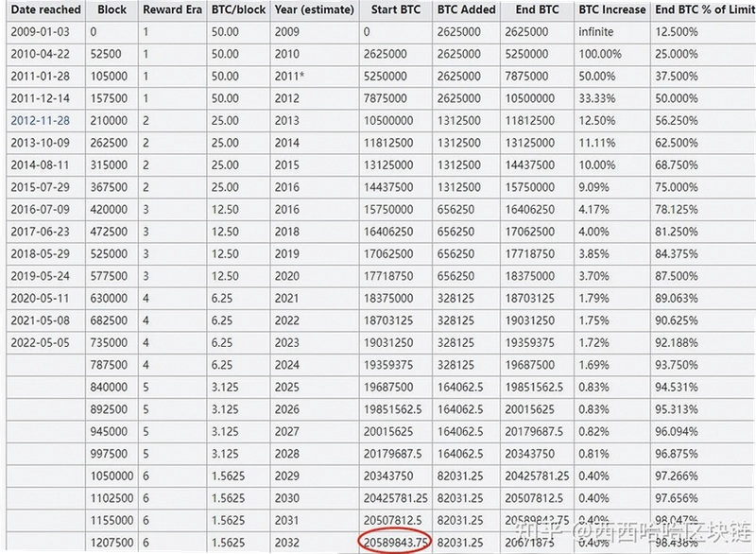
Task: Click the red-circled 20589843.75 cell
Action: click(395, 543)
